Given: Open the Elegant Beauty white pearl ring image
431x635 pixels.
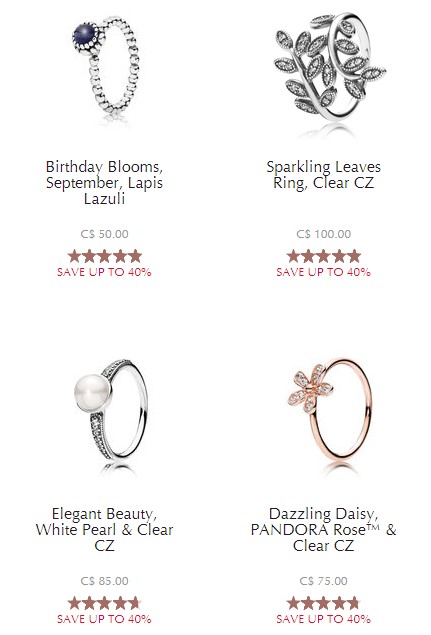Looking at the screenshot, I should pos(110,415).
